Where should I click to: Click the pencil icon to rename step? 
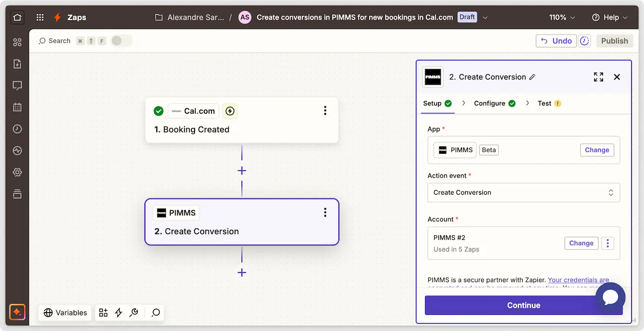pos(532,77)
